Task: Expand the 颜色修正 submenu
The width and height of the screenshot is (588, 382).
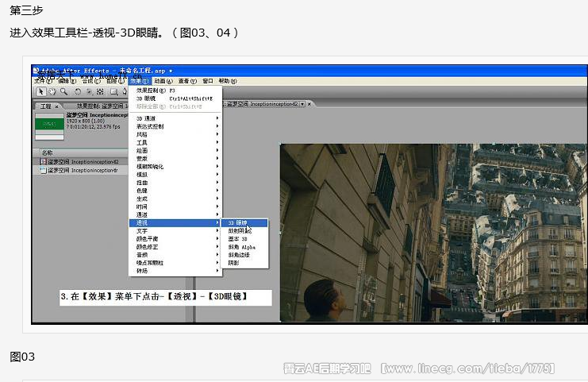Action: [175, 247]
